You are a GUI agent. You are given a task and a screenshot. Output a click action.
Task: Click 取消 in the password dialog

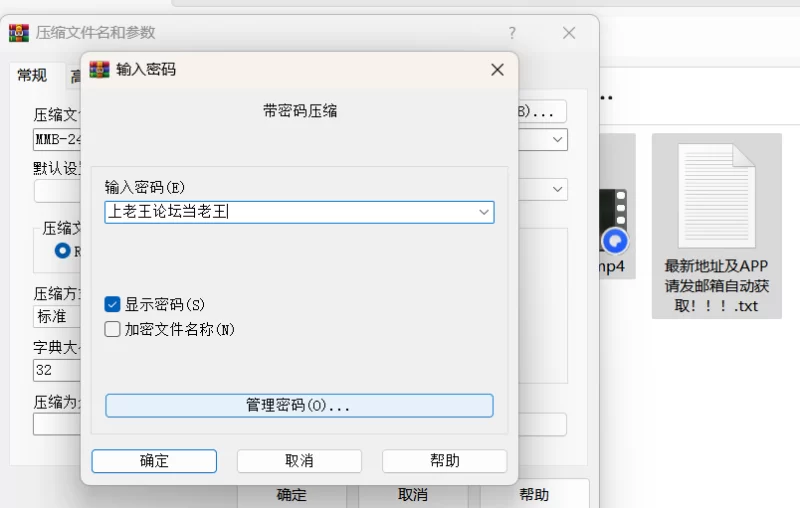[299, 461]
